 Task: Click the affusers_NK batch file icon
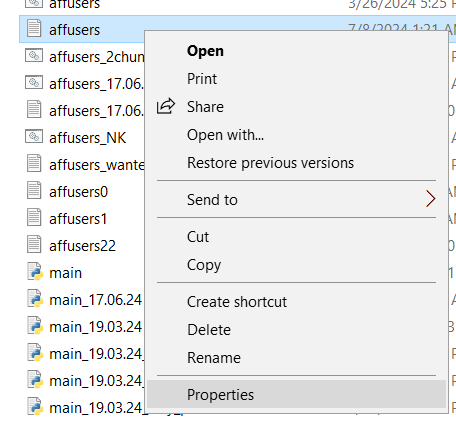(x=34, y=136)
